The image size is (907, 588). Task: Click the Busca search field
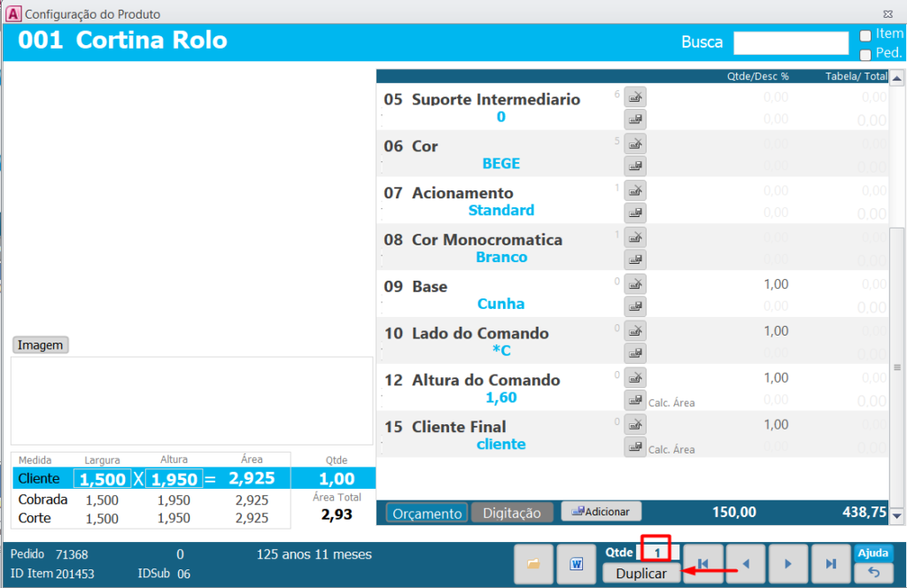point(791,43)
